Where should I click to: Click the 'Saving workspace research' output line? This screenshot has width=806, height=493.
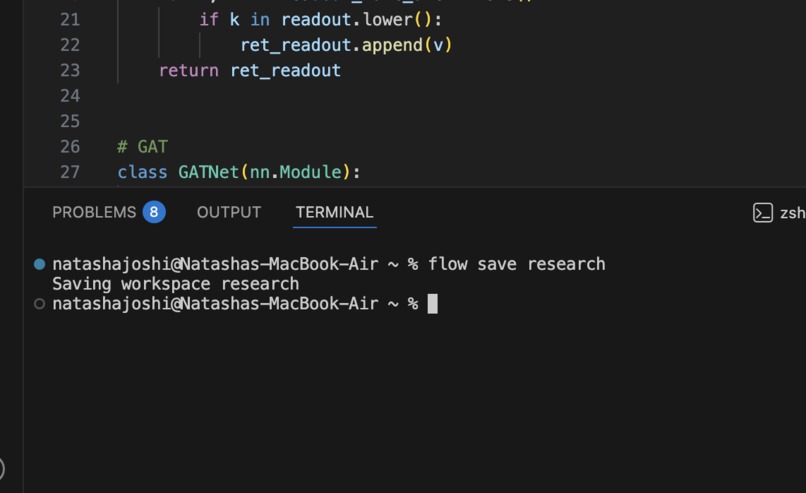coord(175,284)
